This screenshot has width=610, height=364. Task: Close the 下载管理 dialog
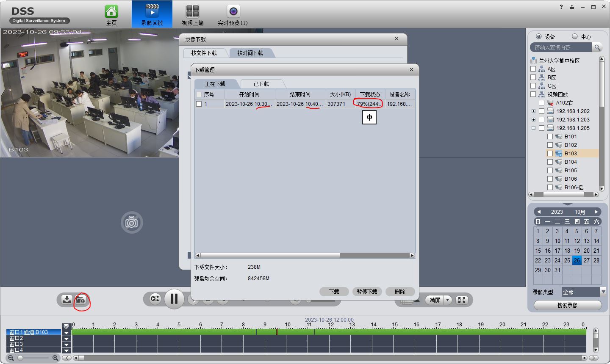411,69
